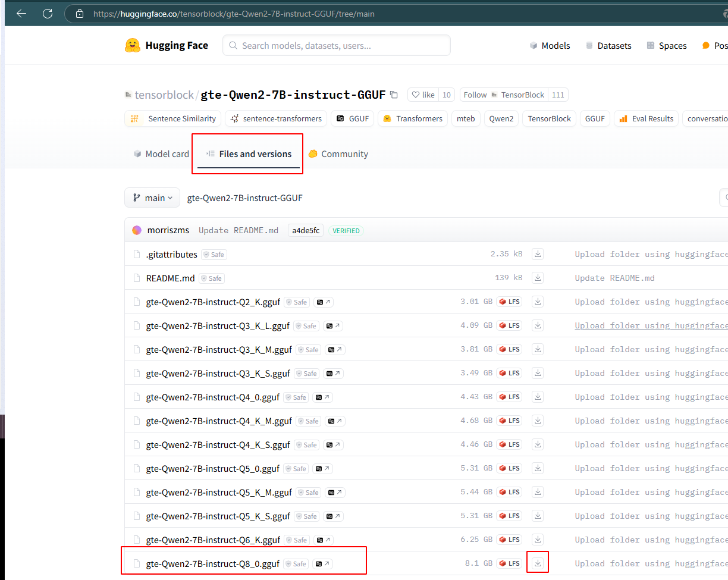Download the gte-Qwen2-7B-instruct-Q8_0.gguf file
This screenshot has height=580, width=728.
[x=537, y=563]
